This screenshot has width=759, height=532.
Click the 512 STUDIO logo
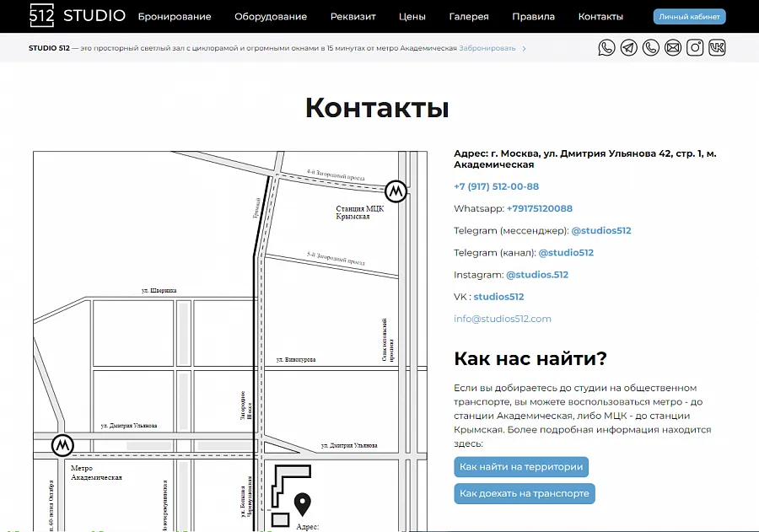[78, 15]
